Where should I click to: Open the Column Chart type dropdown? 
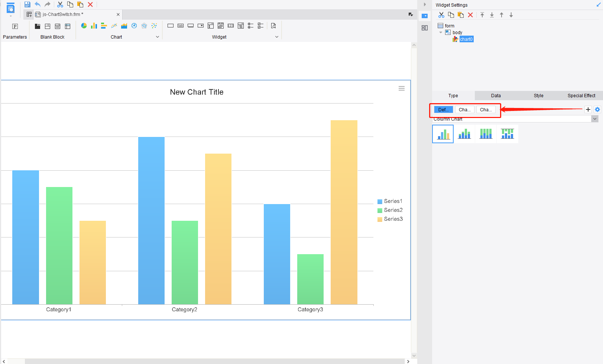pyautogui.click(x=595, y=118)
